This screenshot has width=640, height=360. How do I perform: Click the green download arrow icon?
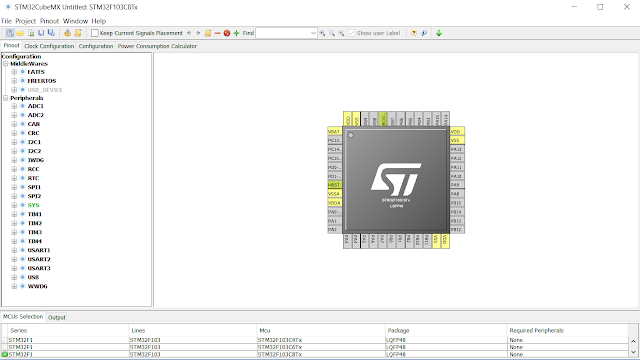tap(439, 33)
